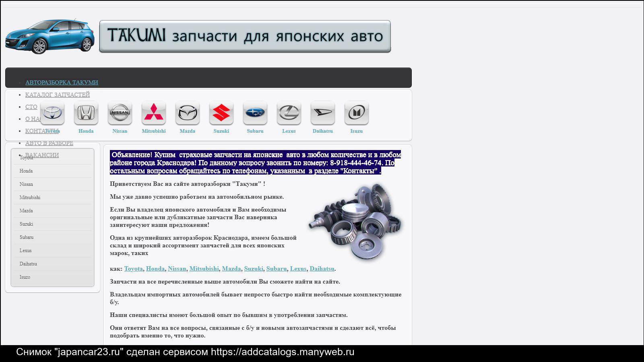Select Isuzo at the sidebar bottom
This screenshot has width=644, height=362.
click(25, 277)
